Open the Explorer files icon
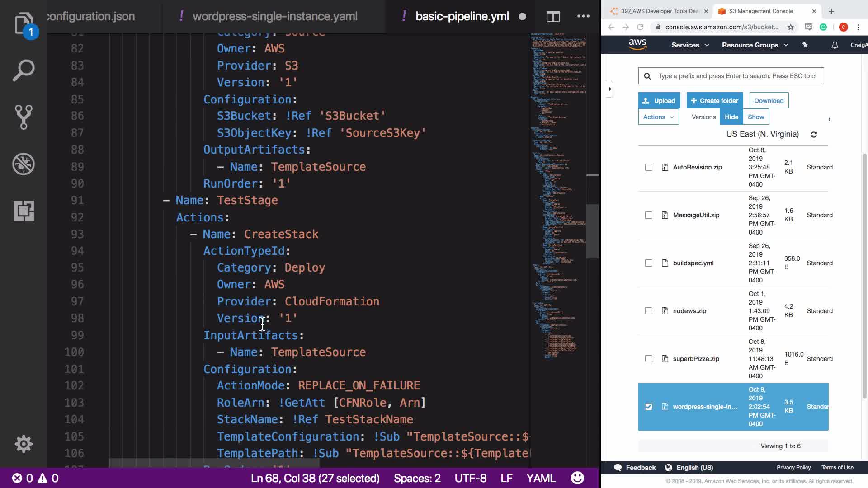This screenshot has width=868, height=488. (x=24, y=23)
